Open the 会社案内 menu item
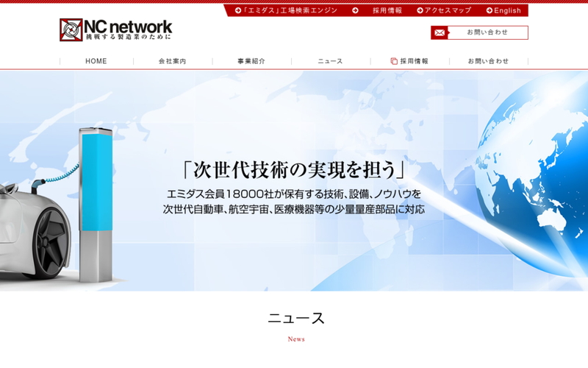588x368 pixels. pyautogui.click(x=173, y=61)
